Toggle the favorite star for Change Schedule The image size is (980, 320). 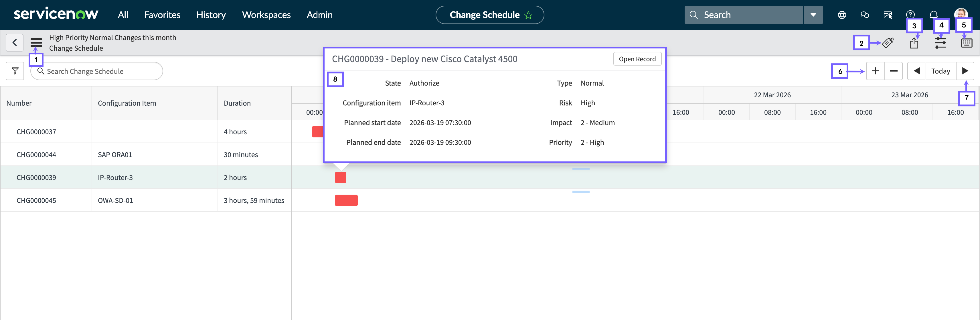click(528, 15)
